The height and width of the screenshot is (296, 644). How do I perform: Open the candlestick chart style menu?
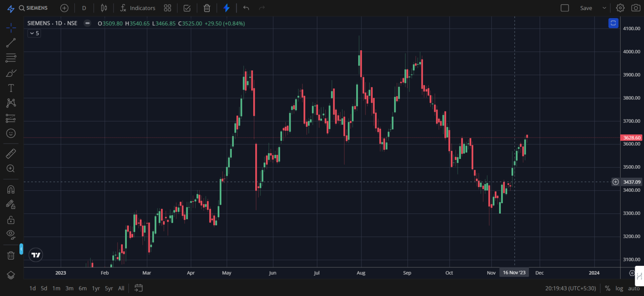[x=104, y=8]
